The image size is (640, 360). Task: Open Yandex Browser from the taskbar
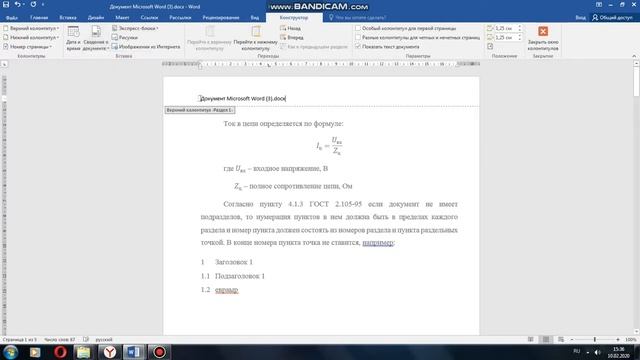[x=109, y=352]
